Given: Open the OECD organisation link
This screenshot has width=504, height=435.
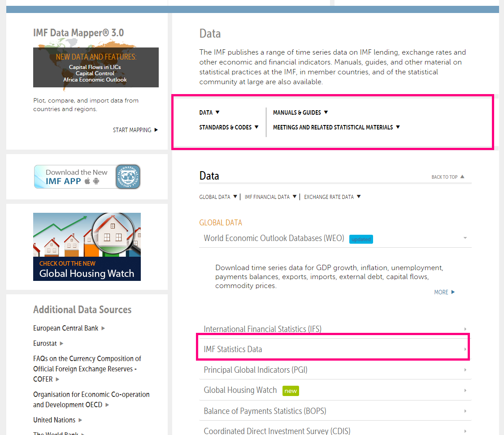Looking at the screenshot, I should click(91, 399).
